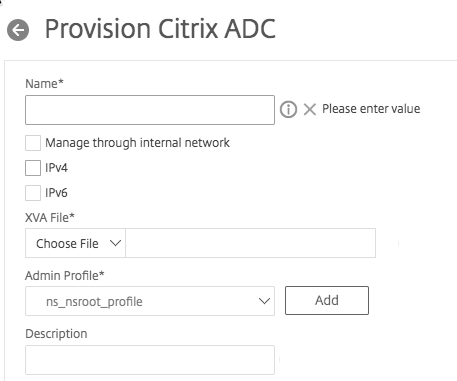Open the Choose File dropdown
Image resolution: width=457 pixels, height=381 pixels.
[75, 243]
